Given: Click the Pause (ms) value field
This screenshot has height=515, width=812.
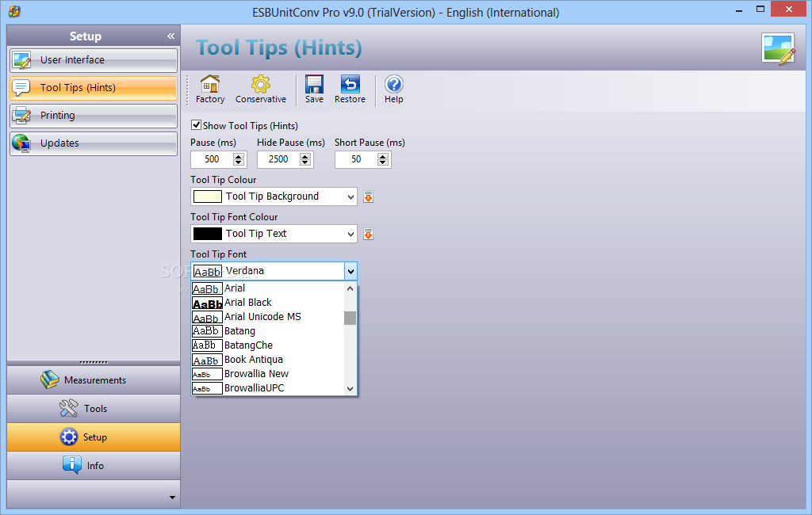Looking at the screenshot, I should click(x=213, y=159).
